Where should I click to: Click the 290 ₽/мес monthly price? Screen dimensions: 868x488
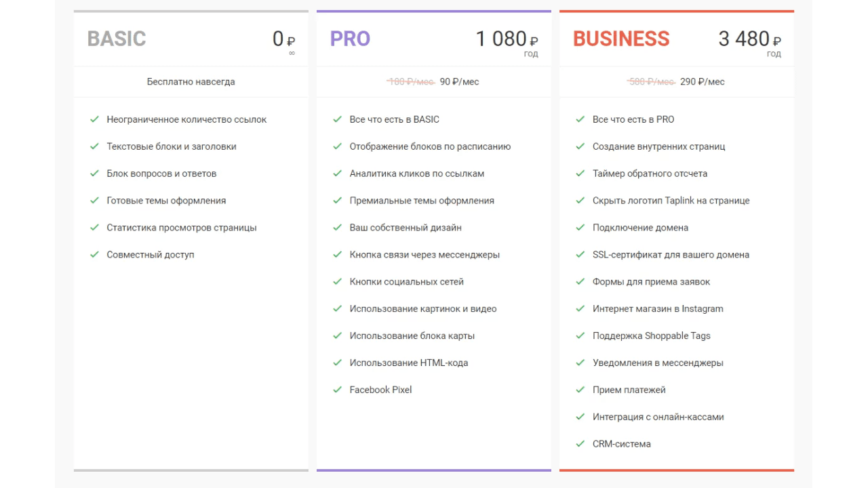point(702,82)
